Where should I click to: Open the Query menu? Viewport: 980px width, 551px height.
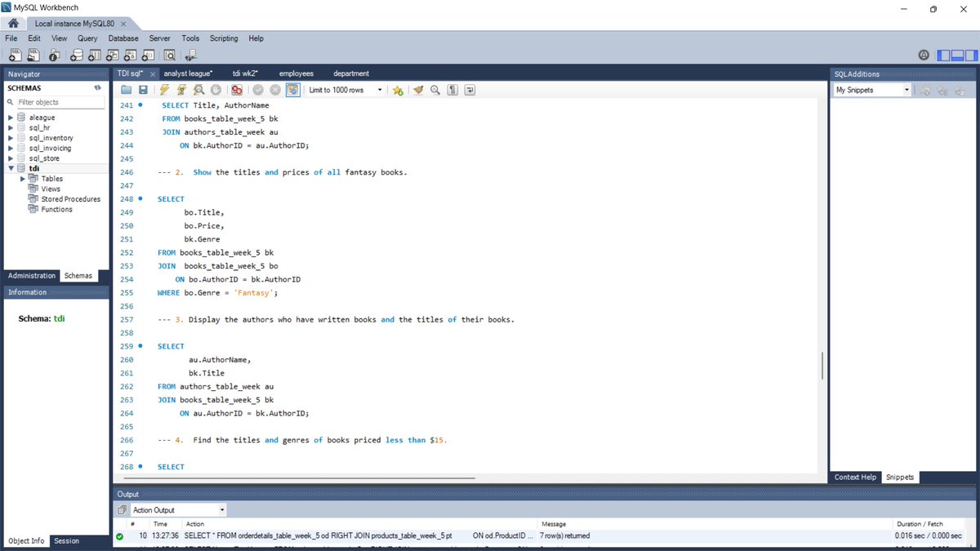click(87, 38)
